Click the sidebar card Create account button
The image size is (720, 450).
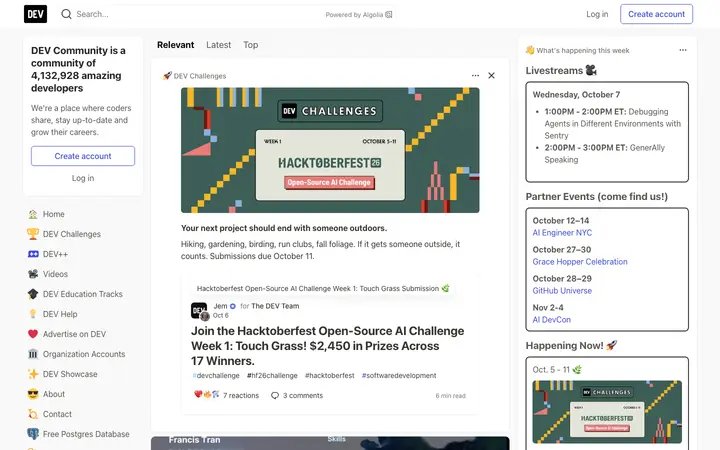(x=83, y=156)
